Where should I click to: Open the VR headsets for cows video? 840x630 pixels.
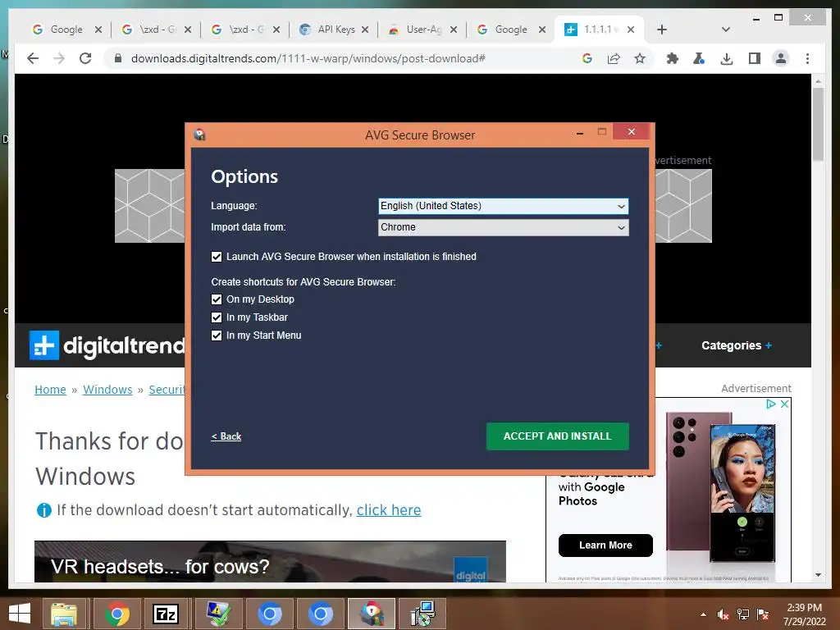pos(270,561)
